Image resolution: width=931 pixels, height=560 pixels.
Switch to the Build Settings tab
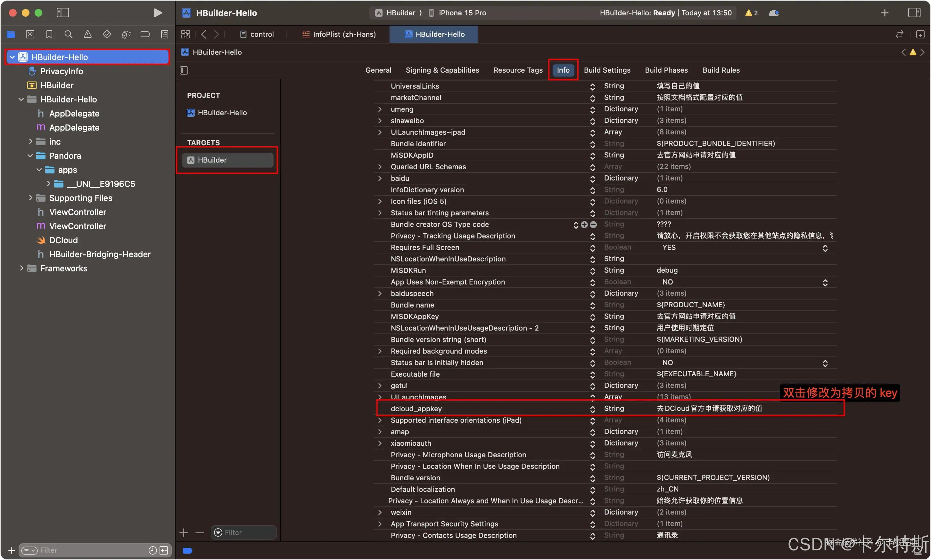pos(607,70)
